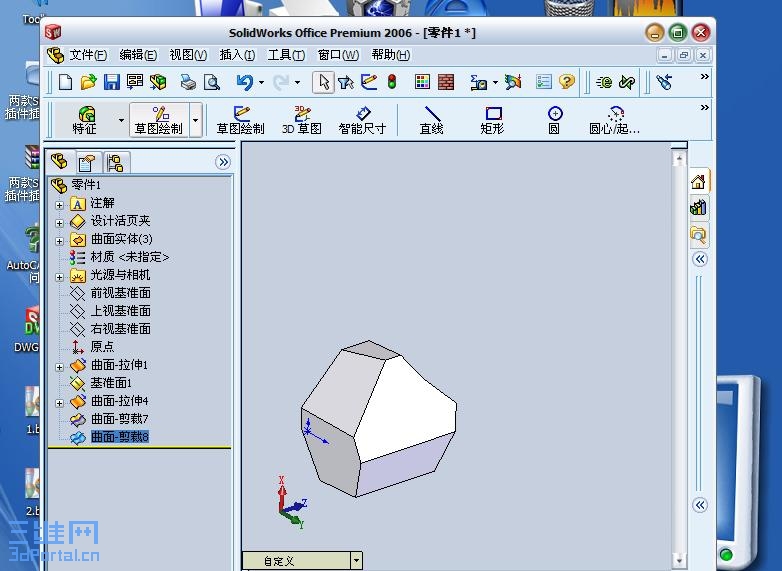The width and height of the screenshot is (782, 571).
Task: Select the 曲面-剪裁8 feature
Action: pyautogui.click(x=120, y=437)
